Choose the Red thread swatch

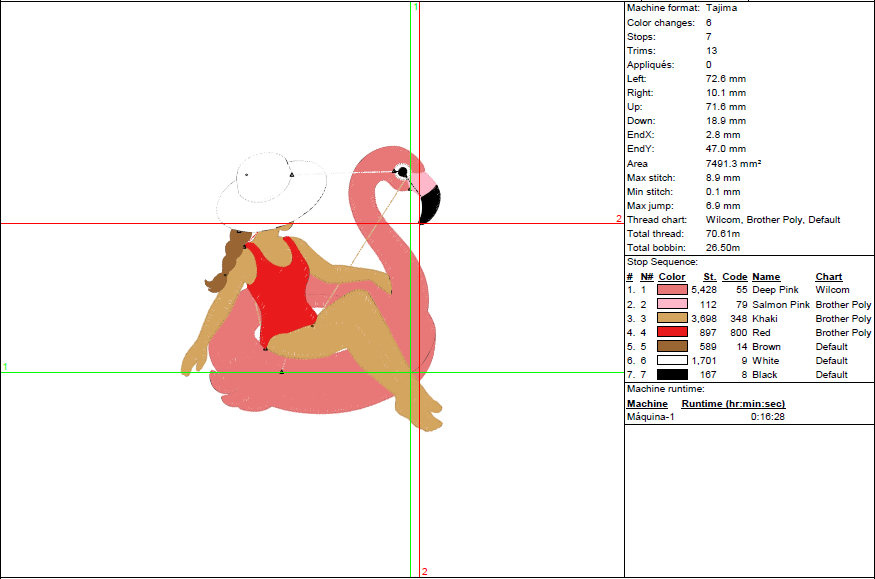(673, 332)
